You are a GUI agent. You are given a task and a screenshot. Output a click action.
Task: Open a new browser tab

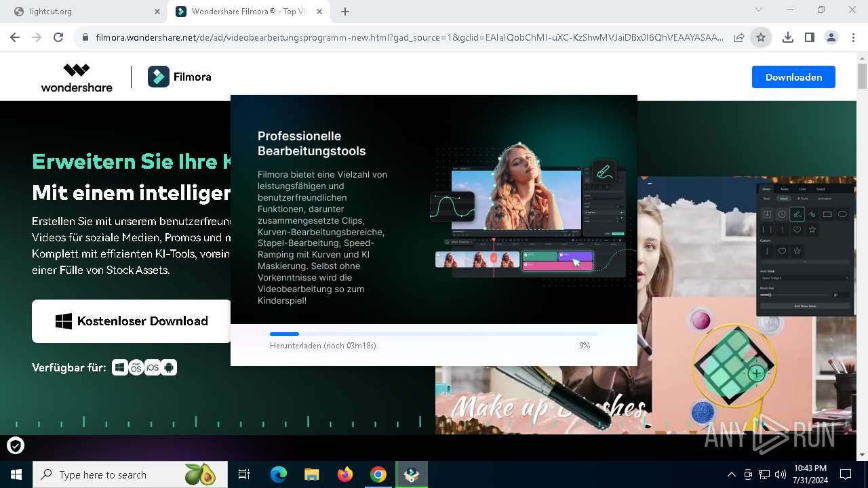tap(345, 12)
